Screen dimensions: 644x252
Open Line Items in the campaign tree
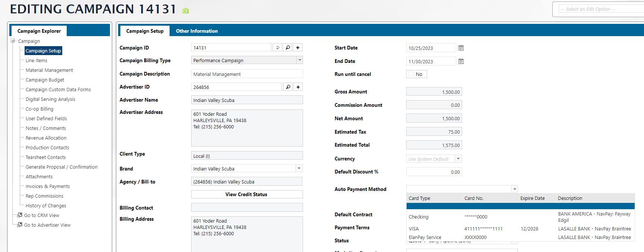[37, 60]
